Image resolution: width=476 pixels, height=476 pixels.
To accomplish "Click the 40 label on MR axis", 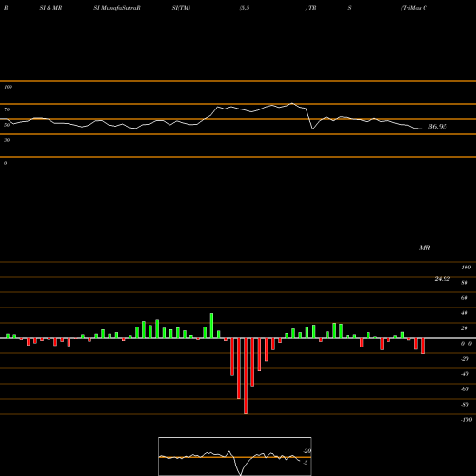I will point(465,313).
